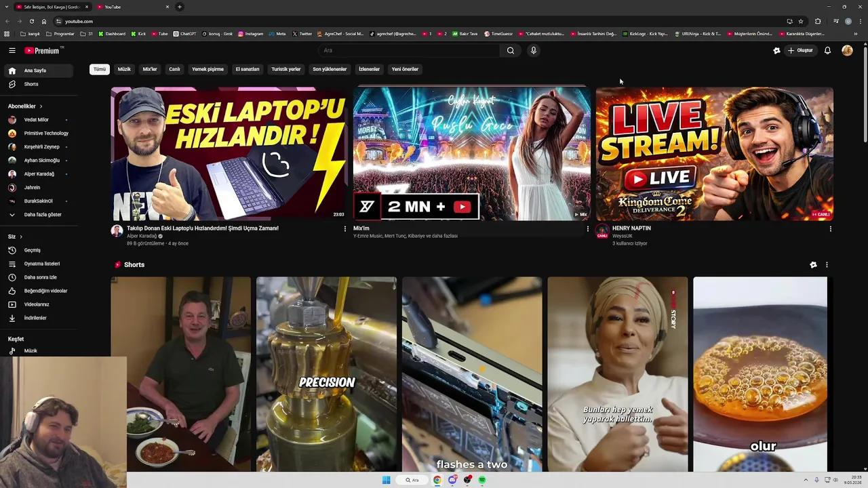Open Kırşehirli Zeynep subscription channel
This screenshot has height=488, width=868.
click(38, 147)
